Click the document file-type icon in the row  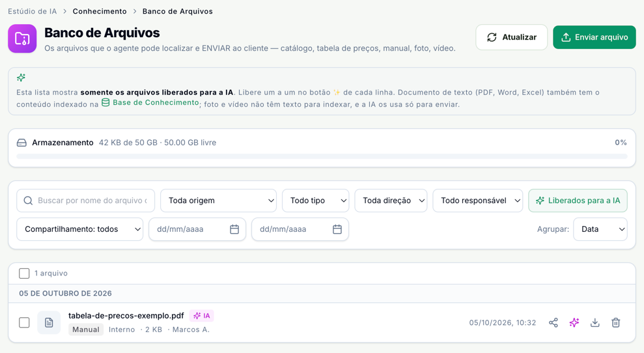[49, 322]
